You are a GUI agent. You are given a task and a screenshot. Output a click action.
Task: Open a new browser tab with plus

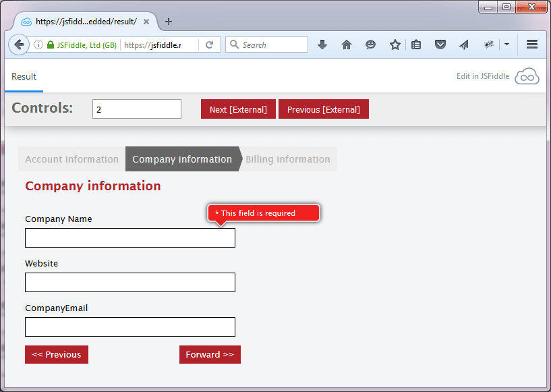tap(169, 22)
